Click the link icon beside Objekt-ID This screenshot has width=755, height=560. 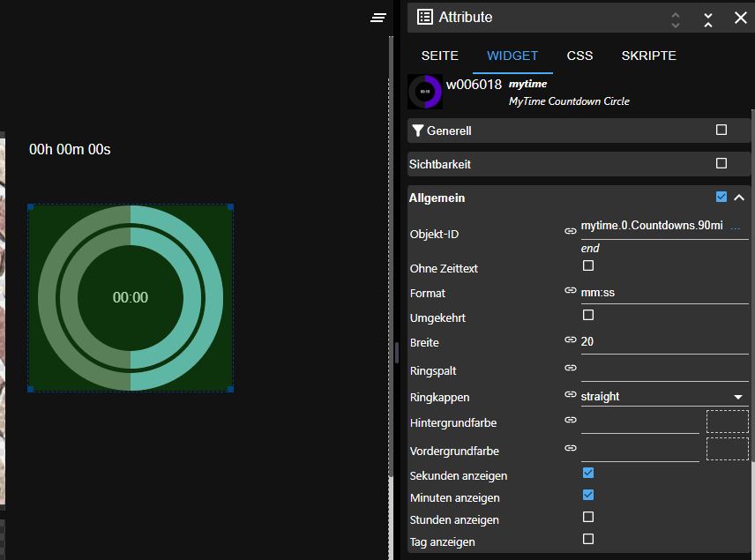click(x=571, y=231)
